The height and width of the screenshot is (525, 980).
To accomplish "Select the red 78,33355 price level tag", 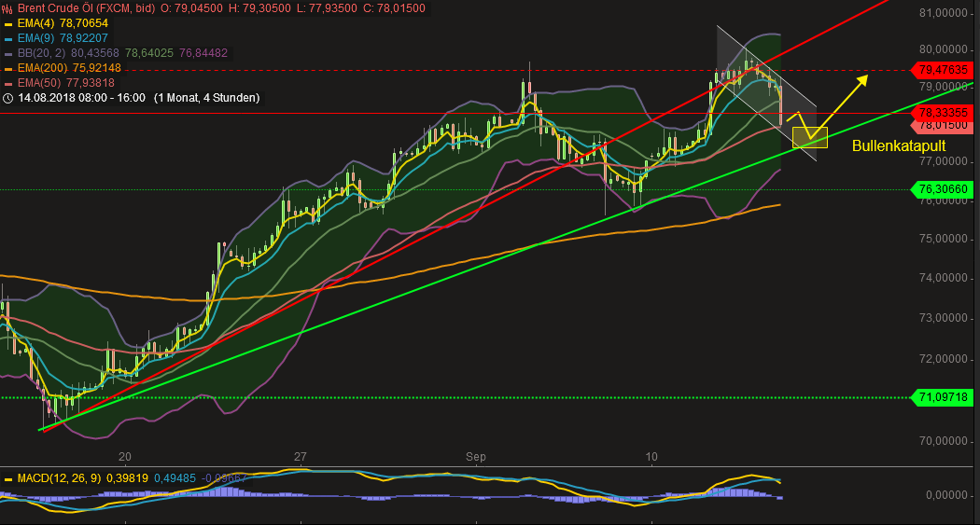I will point(942,113).
